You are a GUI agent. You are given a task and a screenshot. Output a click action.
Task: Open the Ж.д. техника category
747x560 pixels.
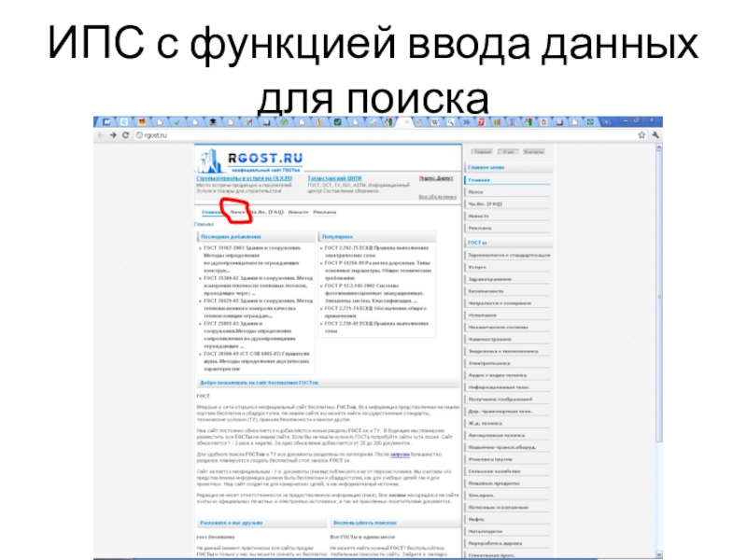click(507, 423)
